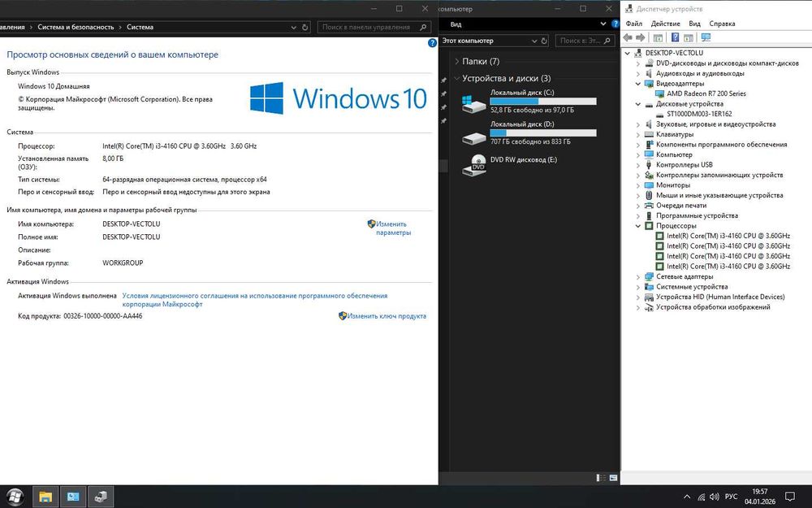Open the Control Panel taskbar button
Image resolution: width=812 pixels, height=508 pixels.
[73, 497]
